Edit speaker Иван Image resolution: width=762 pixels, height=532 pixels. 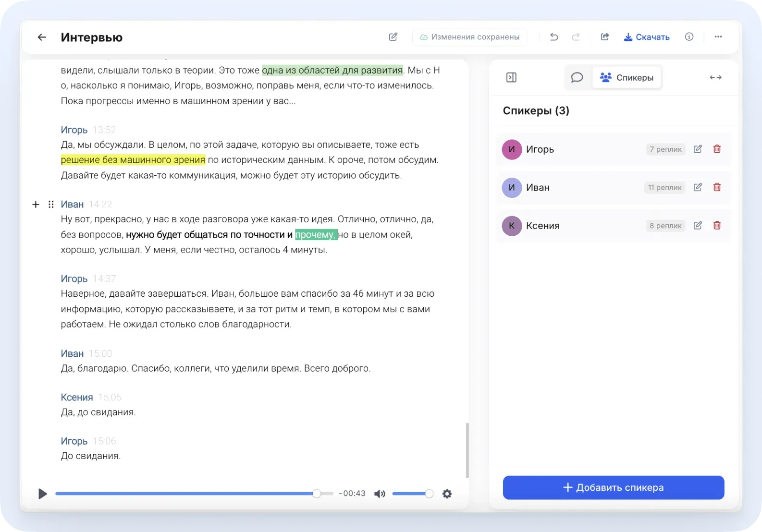pyautogui.click(x=698, y=187)
